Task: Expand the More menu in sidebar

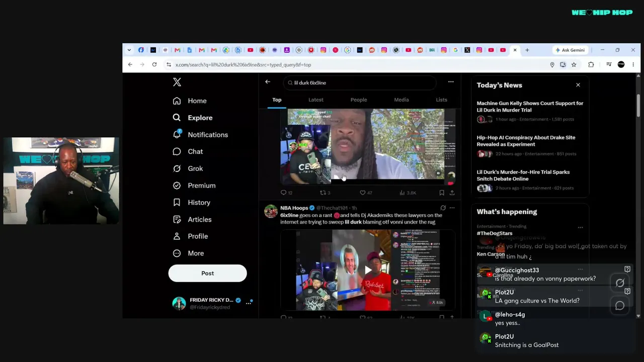Action: click(x=188, y=253)
